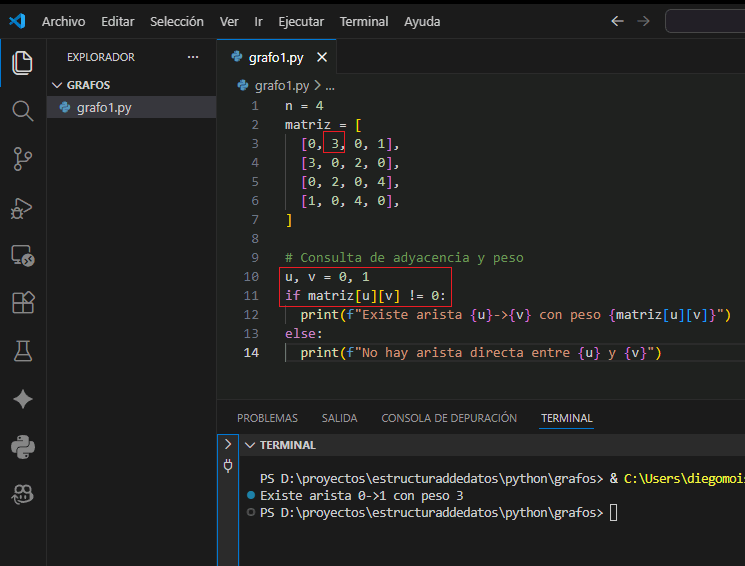Collapse the TERMINAL section chevron
The height and width of the screenshot is (566, 745).
pyautogui.click(x=250, y=445)
